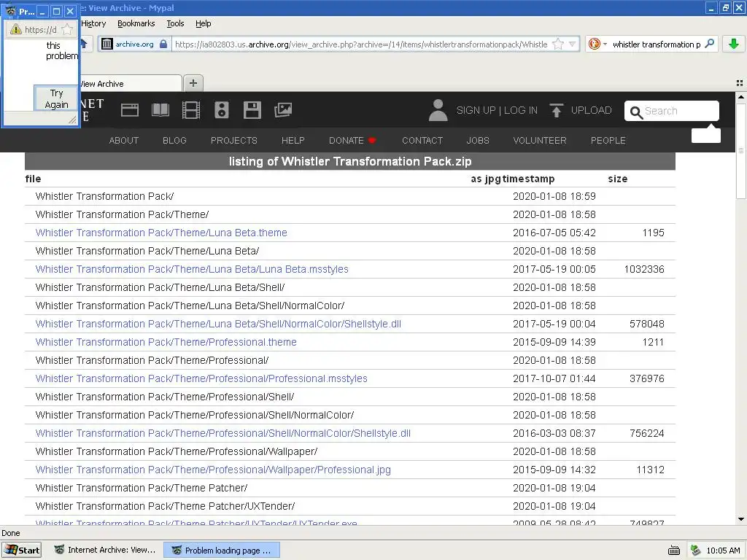Open the Images icon in header
Screen dimensions: 747x560
tap(283, 110)
